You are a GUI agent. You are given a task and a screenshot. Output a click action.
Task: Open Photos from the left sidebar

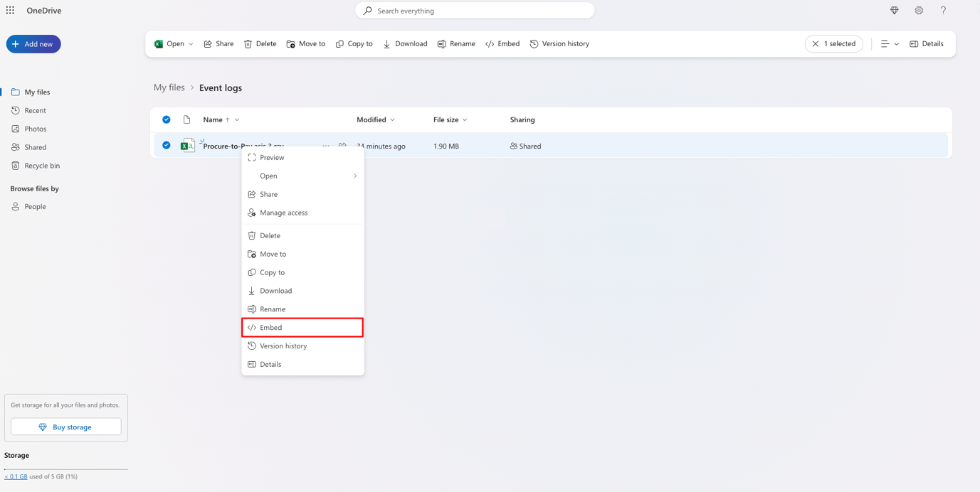[35, 129]
